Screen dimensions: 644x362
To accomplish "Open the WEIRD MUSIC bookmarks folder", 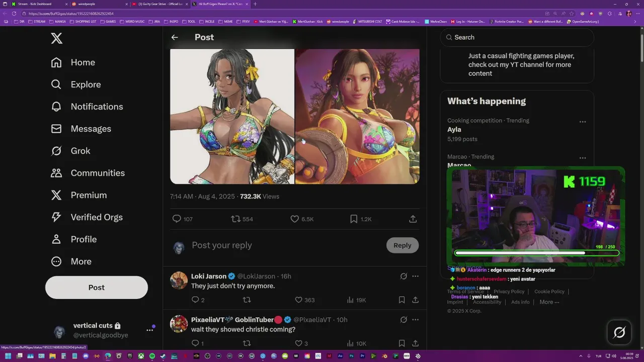I will [x=132, y=22].
